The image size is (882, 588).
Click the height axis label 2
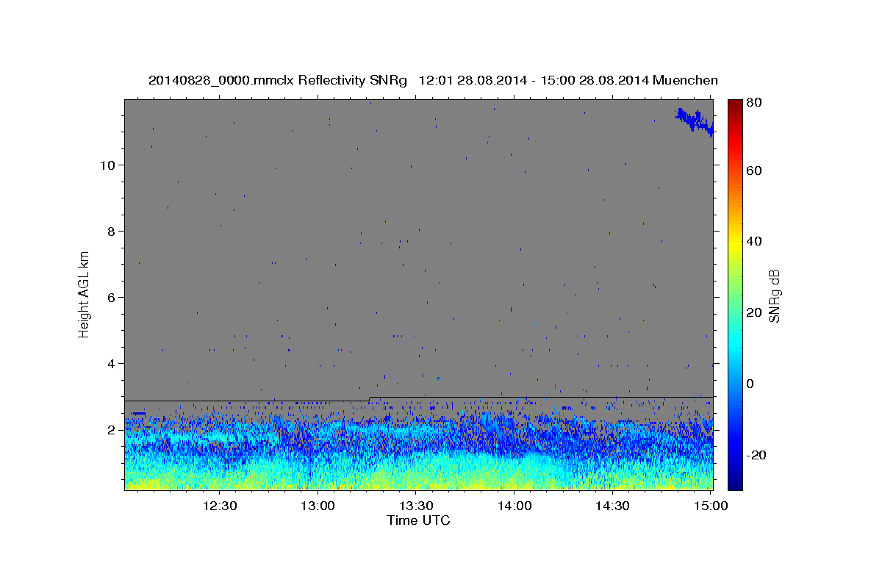point(112,429)
